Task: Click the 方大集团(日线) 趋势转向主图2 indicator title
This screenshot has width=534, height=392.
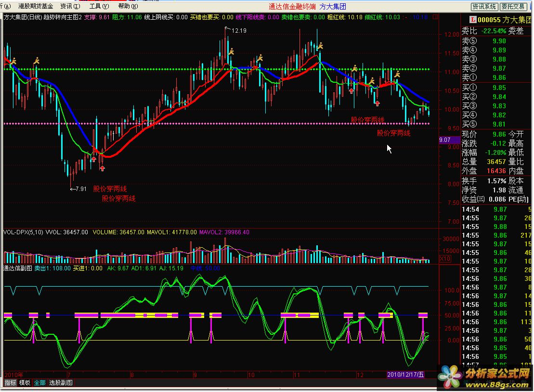Action: [x=42, y=17]
